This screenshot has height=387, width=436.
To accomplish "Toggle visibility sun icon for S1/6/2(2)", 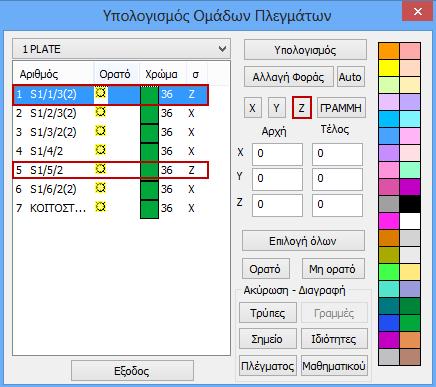I will 100,188.
